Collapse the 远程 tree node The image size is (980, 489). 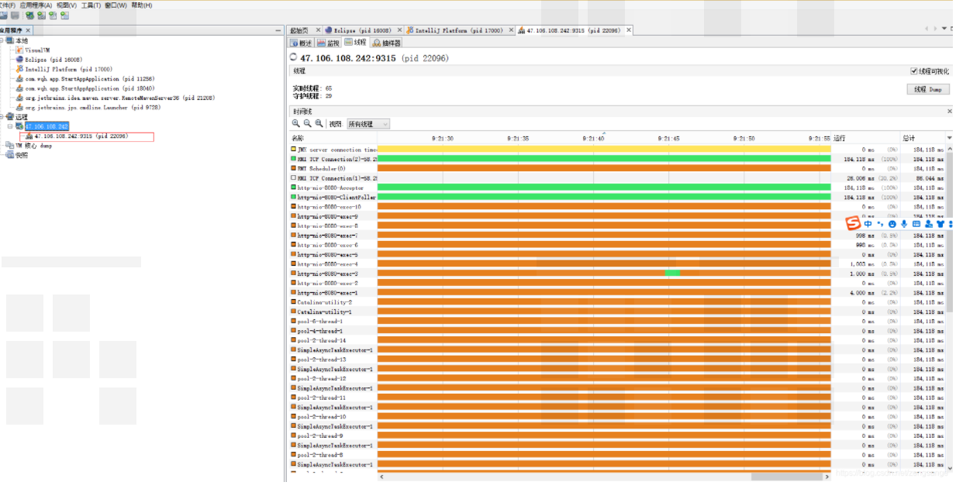click(2, 117)
